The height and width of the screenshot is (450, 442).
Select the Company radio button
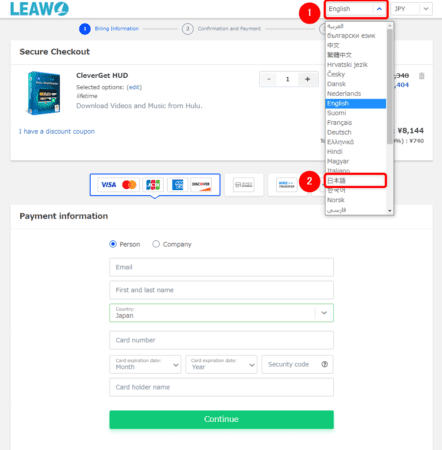(x=156, y=244)
